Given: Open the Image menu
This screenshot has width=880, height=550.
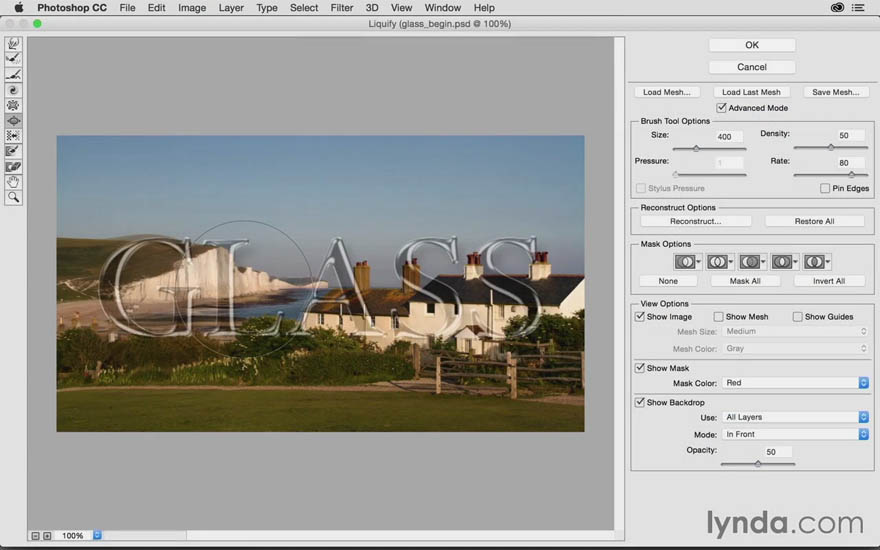Looking at the screenshot, I should pyautogui.click(x=192, y=8).
